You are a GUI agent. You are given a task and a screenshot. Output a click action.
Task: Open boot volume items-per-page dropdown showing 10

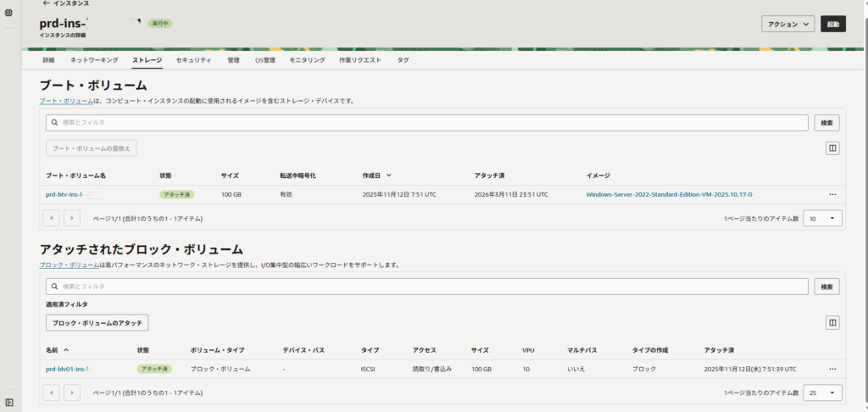823,218
